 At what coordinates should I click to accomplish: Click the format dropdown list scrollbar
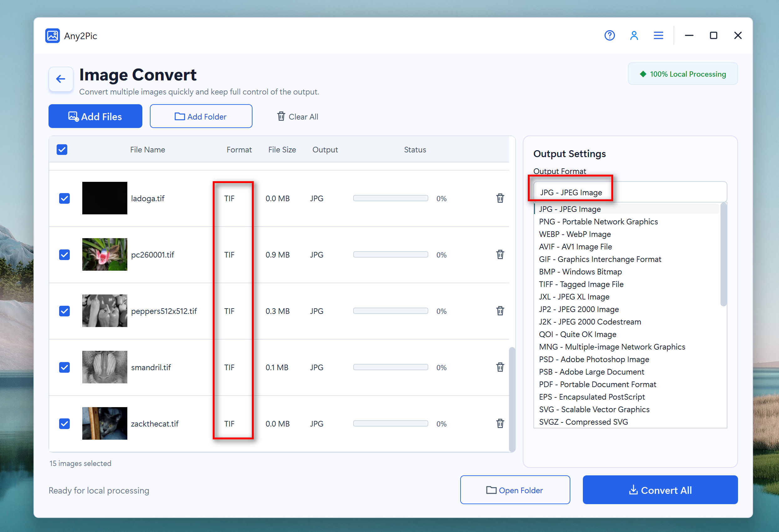723,255
